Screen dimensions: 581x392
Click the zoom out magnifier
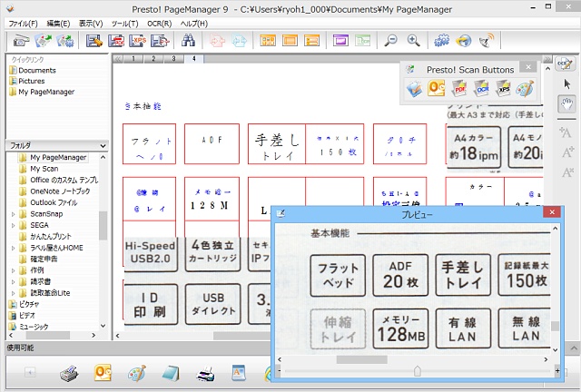click(390, 41)
